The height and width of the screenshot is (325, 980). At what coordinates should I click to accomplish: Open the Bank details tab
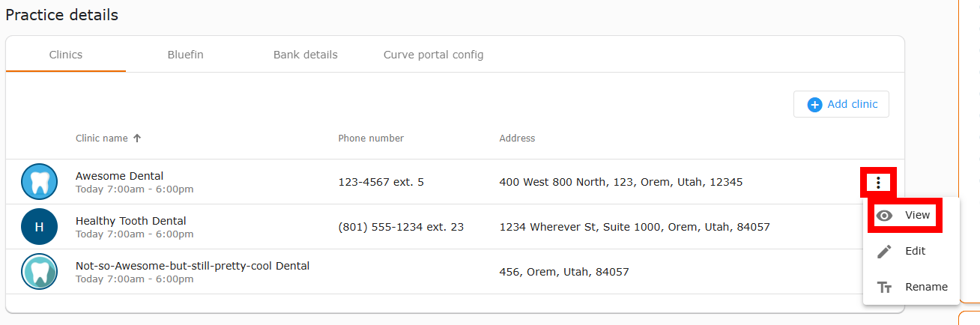[306, 55]
